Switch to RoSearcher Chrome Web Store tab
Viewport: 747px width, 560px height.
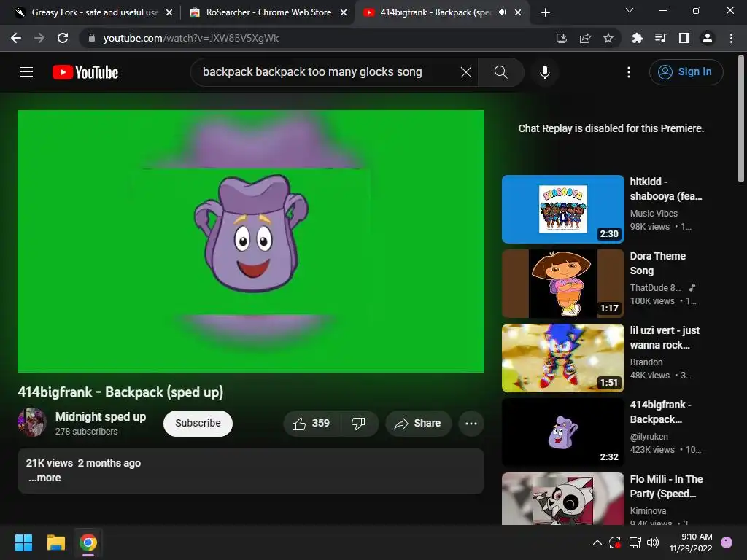point(268,12)
